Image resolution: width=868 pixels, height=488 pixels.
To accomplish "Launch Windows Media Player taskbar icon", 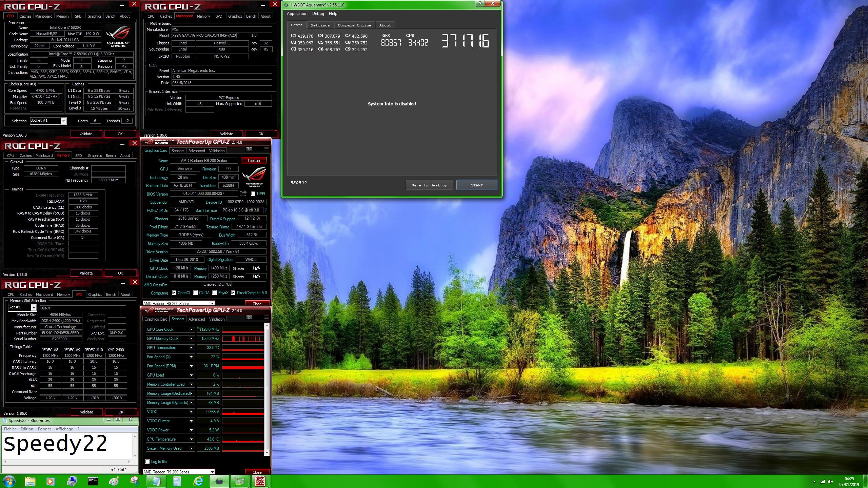I will [x=51, y=481].
